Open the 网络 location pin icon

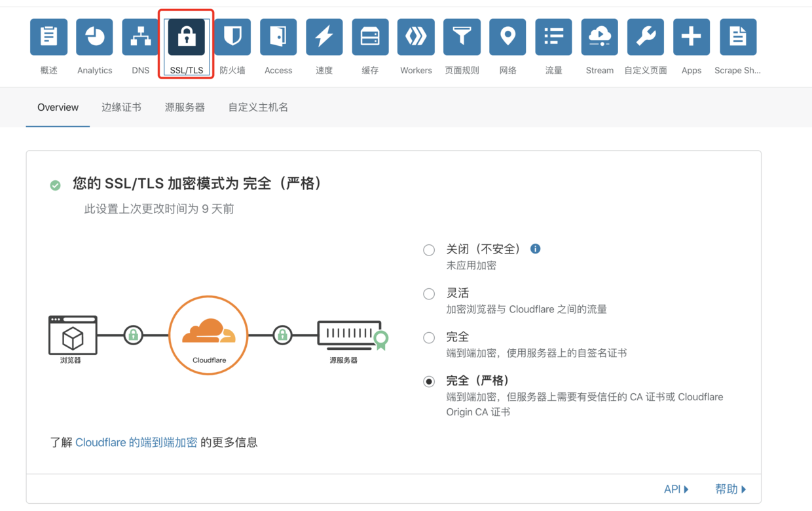coord(507,37)
